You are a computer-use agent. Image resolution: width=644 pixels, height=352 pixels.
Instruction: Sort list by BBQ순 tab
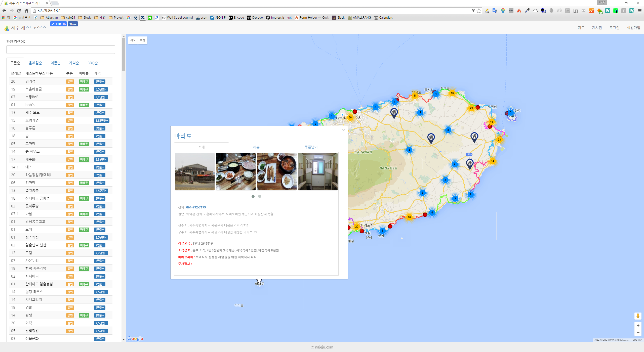(x=93, y=63)
